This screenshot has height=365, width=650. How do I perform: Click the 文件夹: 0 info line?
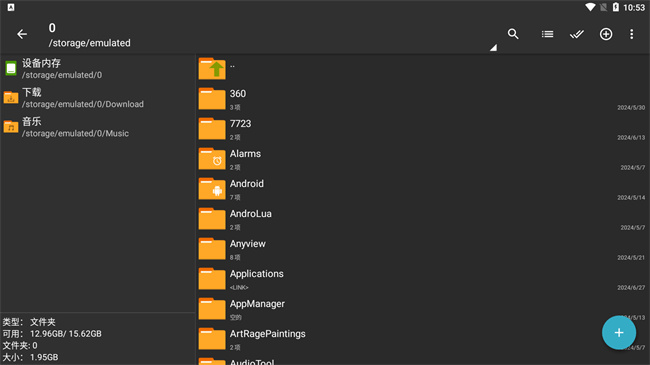tap(20, 346)
